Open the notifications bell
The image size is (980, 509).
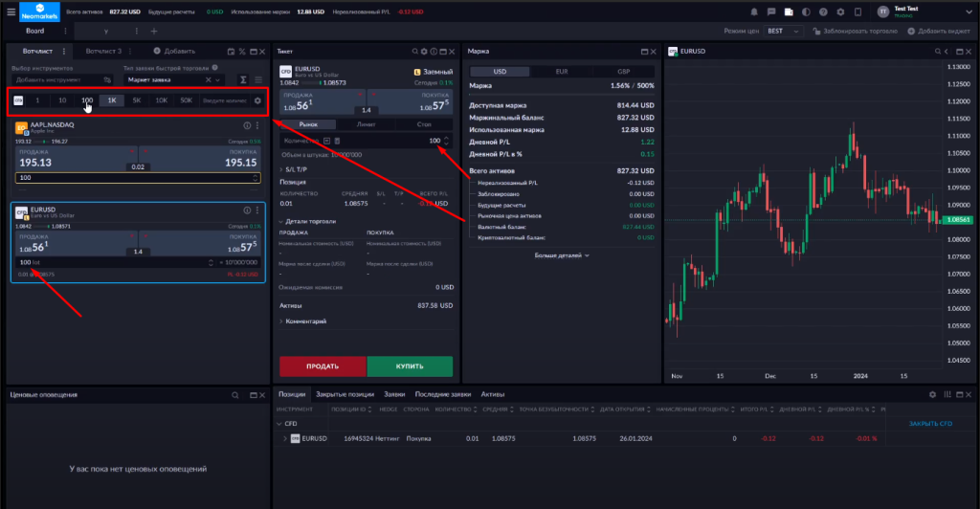(754, 11)
